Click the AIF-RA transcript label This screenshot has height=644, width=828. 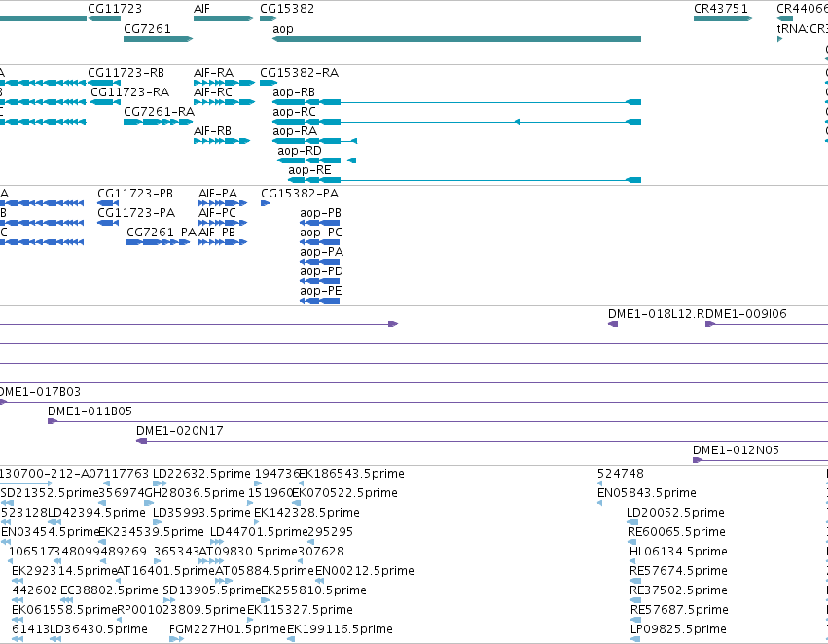[x=213, y=72]
